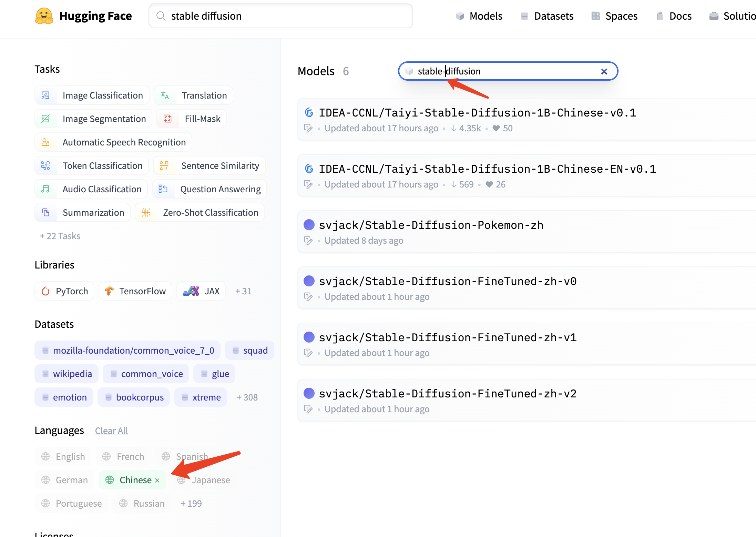The width and height of the screenshot is (756, 537).
Task: Click the Zero-Shot Classification icon
Action: (146, 213)
